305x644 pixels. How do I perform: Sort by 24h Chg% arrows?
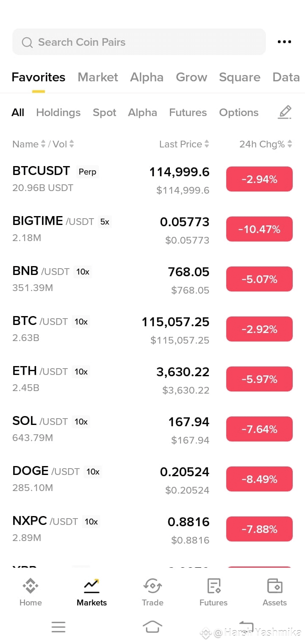tap(290, 144)
